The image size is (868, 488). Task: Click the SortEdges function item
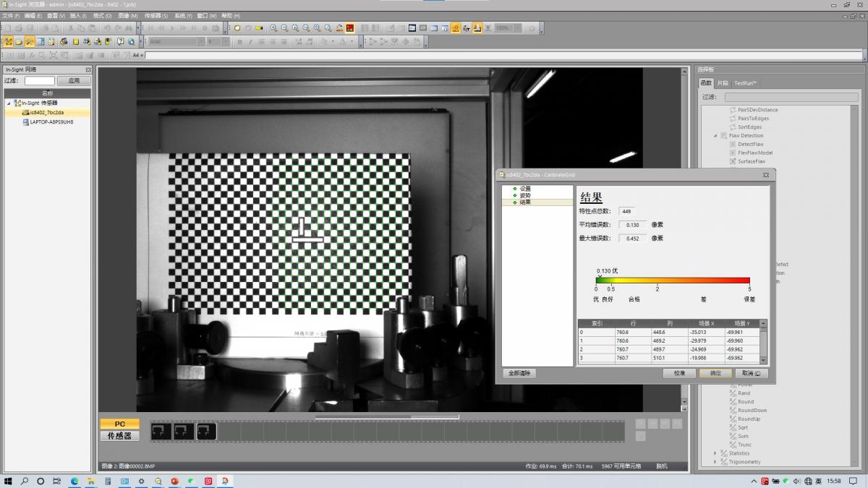[x=750, y=127]
